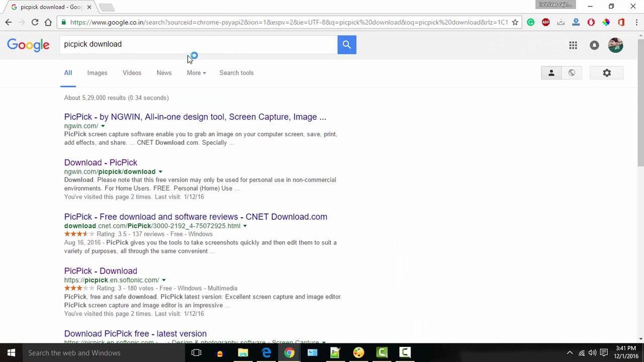Open the ngwin.com/picpick/download result arrow

pos(160,172)
